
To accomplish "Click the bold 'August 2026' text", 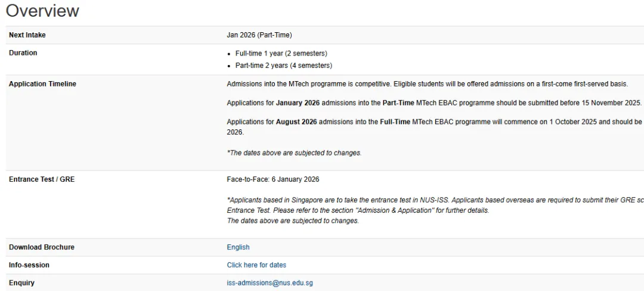I will (x=296, y=122).
